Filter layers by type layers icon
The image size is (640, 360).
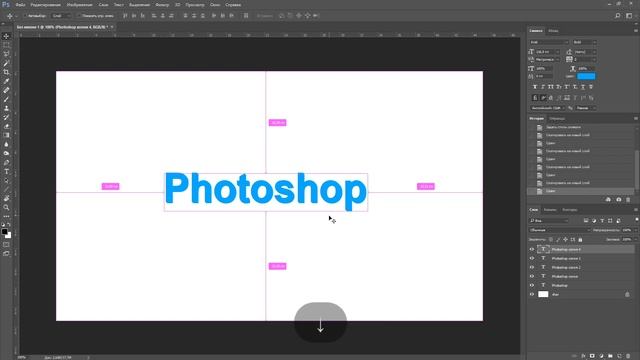pyautogui.click(x=602, y=221)
